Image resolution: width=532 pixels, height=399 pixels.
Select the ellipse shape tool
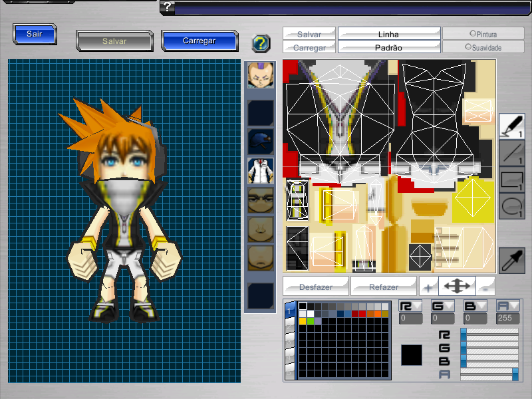[511, 206]
